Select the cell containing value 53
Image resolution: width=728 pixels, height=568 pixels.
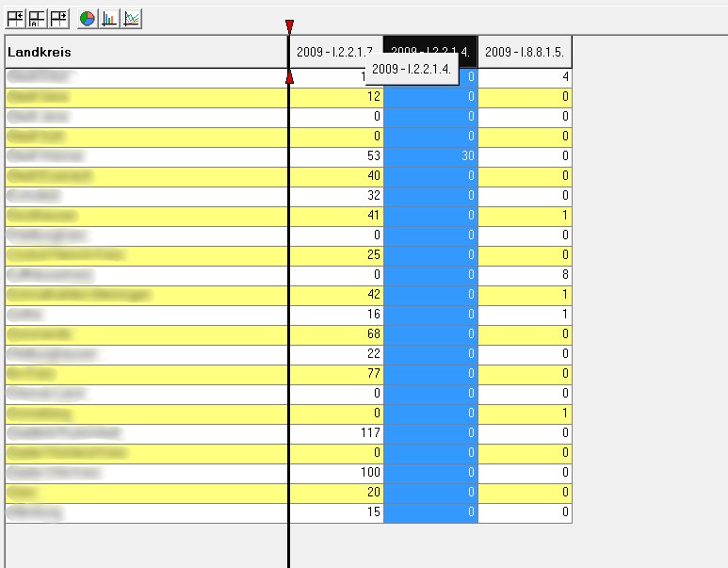click(x=335, y=156)
